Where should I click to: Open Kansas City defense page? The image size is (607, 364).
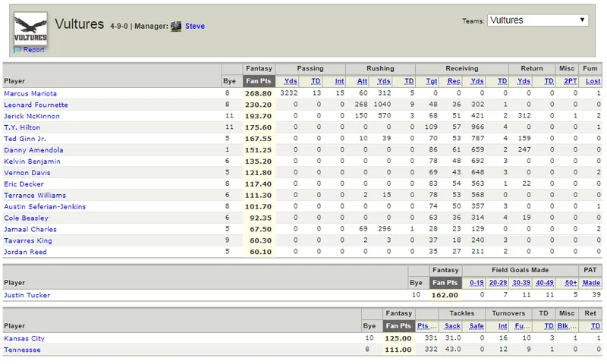(x=24, y=338)
